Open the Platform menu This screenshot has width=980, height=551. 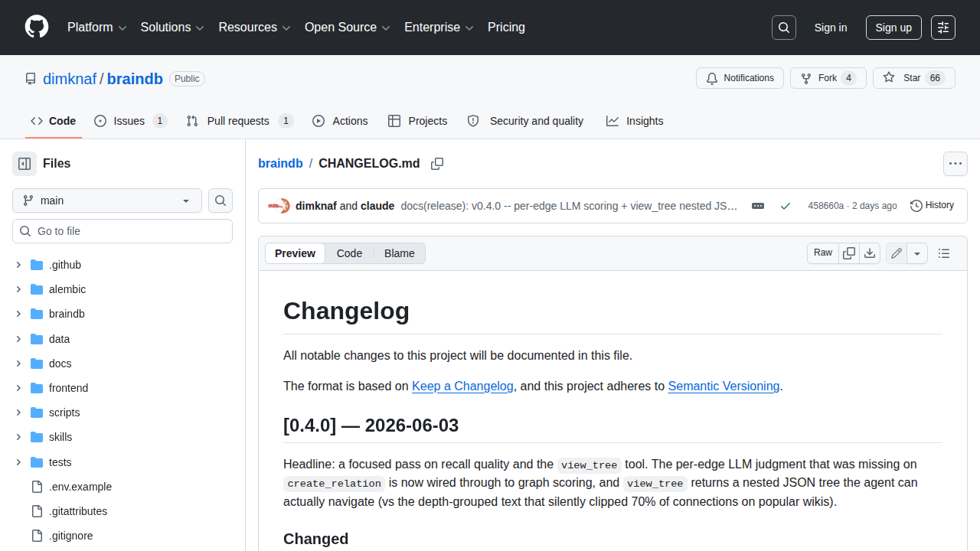96,28
